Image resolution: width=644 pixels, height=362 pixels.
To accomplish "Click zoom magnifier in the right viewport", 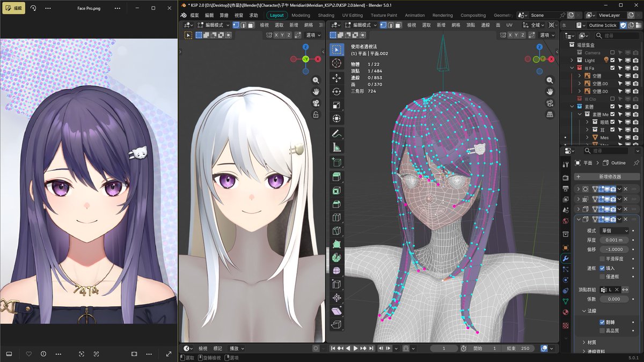I will pos(550,80).
